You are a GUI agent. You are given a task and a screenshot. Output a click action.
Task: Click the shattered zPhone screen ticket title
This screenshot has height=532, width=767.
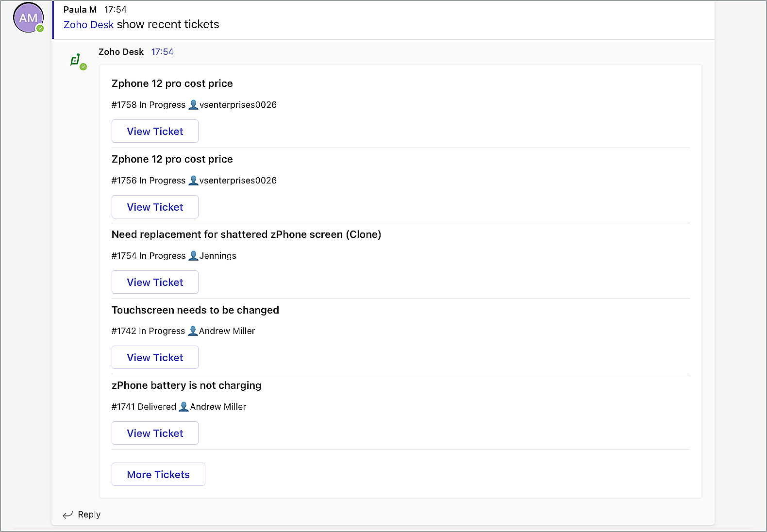(x=246, y=234)
